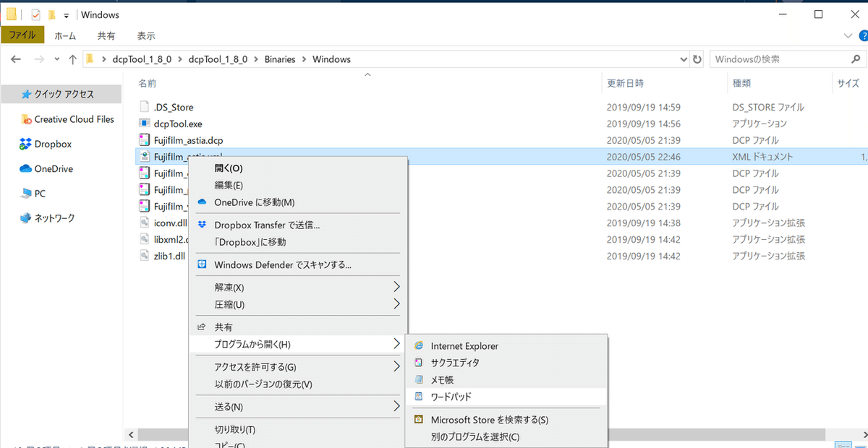
Task: Expand アクセスを許可する(G) submenu
Action: (396, 367)
